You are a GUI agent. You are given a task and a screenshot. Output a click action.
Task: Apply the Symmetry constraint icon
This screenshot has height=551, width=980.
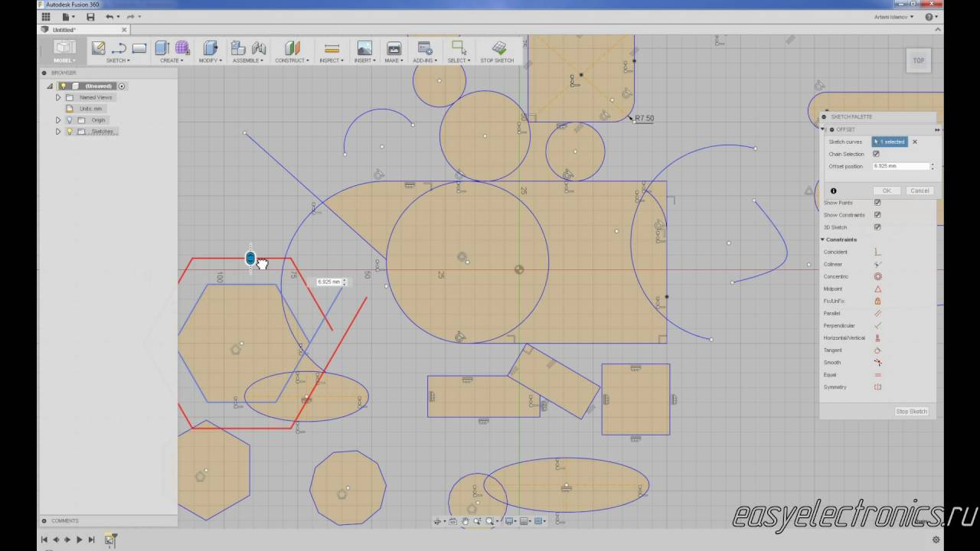[877, 386]
